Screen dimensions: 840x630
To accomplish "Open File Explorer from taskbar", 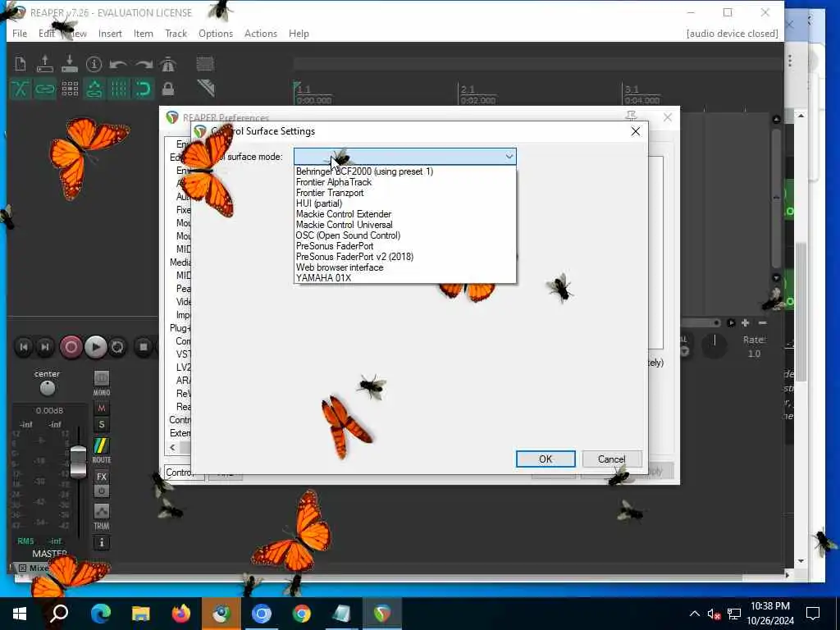I will coord(141,614).
